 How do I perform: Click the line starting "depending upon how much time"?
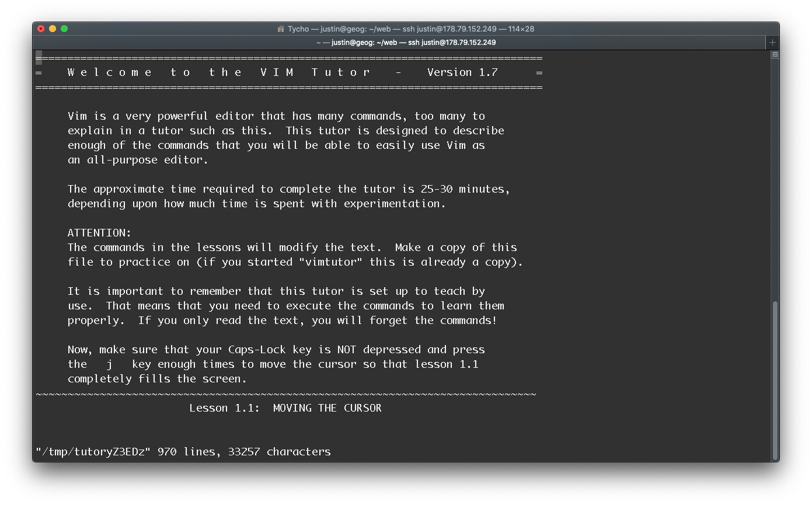[257, 204]
